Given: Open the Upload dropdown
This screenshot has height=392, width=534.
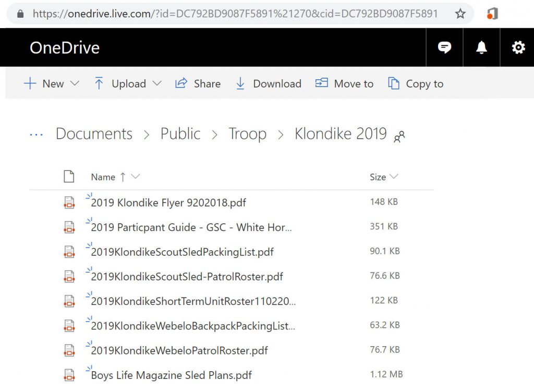Looking at the screenshot, I should pos(128,83).
